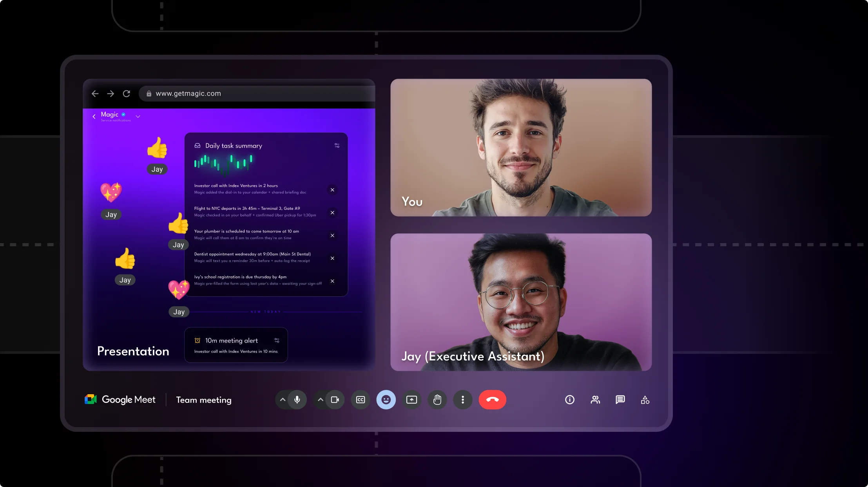Click the emoji reactions button
Image resolution: width=868 pixels, height=487 pixels.
click(x=386, y=400)
